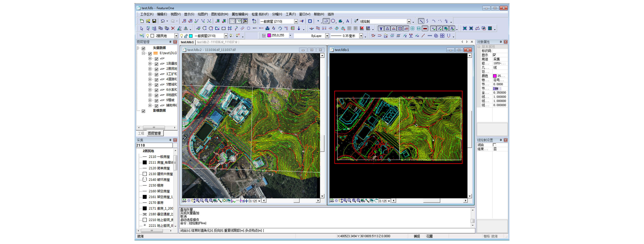Screen dimensions: 644x244
Task: Click the layer stack manager icon
Action: point(142,36)
